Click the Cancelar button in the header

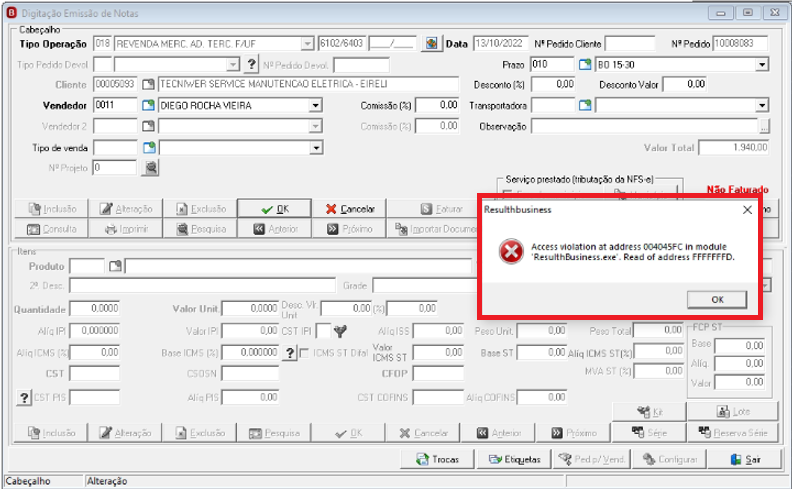(350, 209)
